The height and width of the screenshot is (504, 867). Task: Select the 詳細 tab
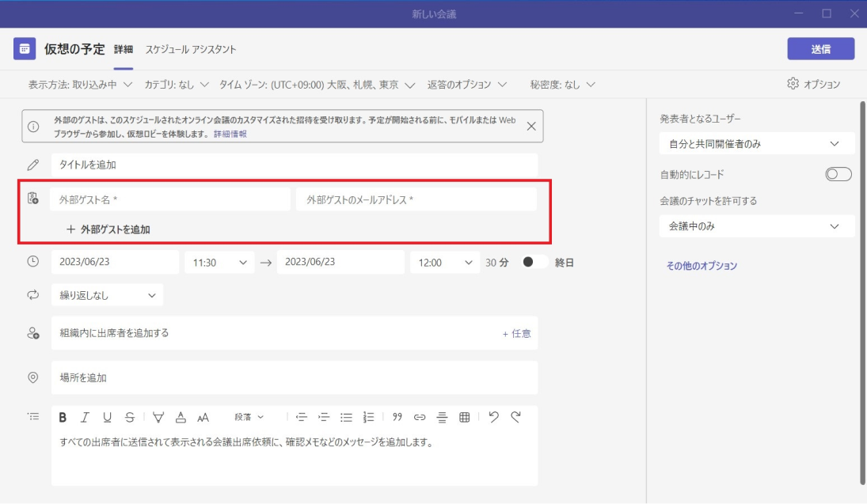(124, 49)
